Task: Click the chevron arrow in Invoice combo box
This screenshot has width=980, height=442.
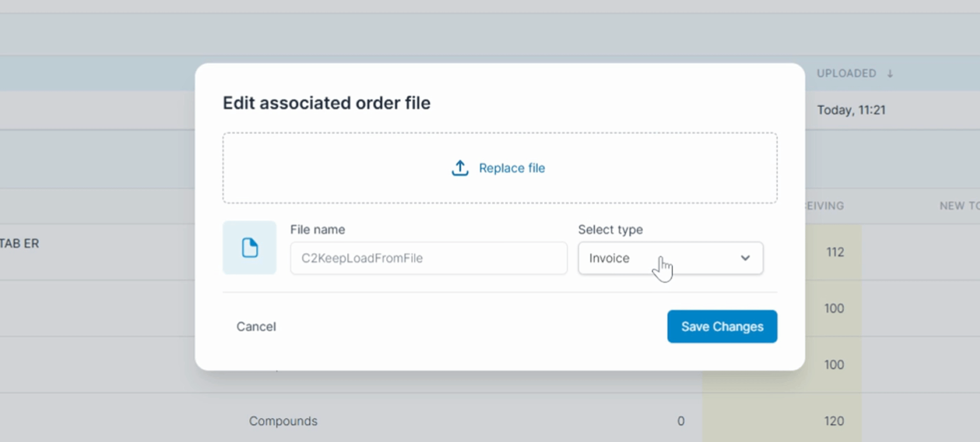Action: click(x=745, y=258)
